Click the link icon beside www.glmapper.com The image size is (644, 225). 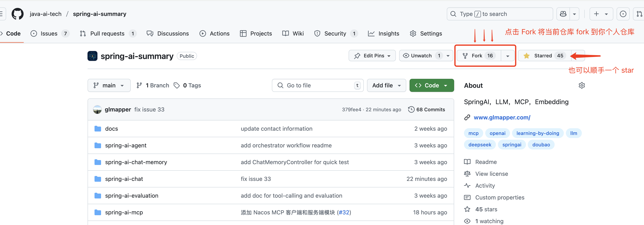click(467, 117)
